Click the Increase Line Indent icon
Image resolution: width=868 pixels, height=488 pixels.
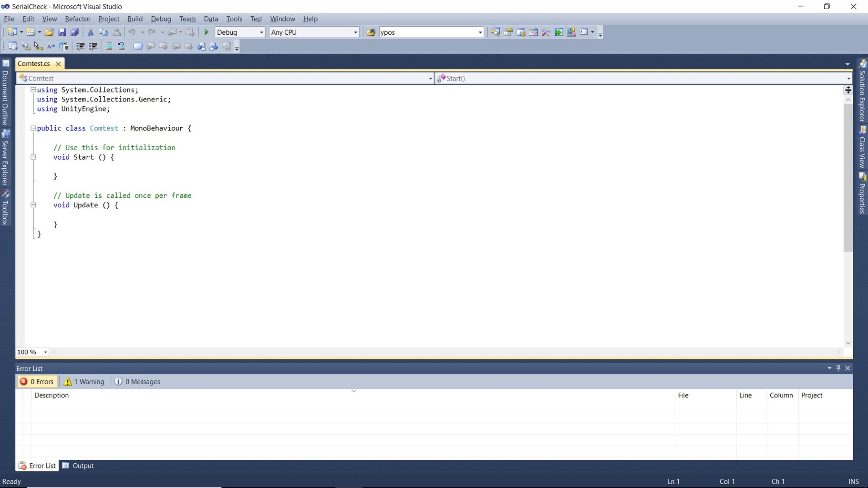coord(93,46)
